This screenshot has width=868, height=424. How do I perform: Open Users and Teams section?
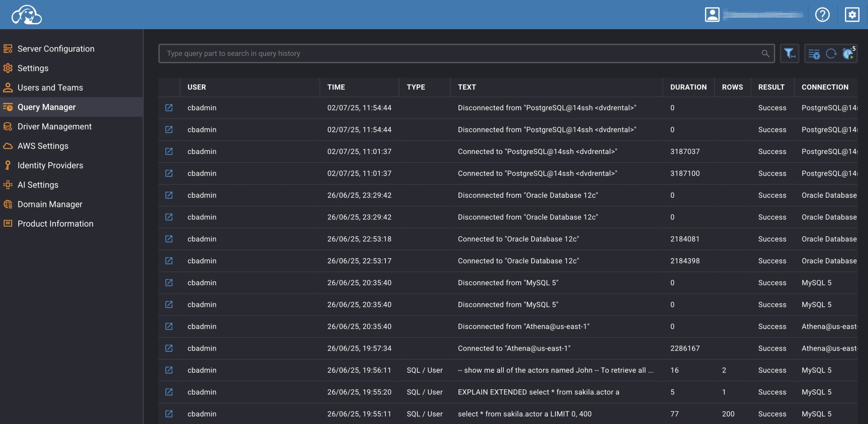(x=50, y=88)
